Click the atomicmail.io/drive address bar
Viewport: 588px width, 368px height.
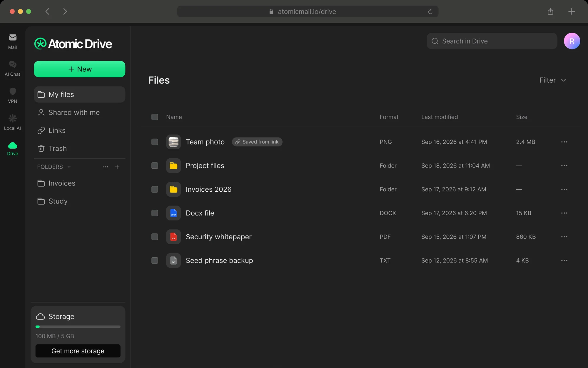point(308,11)
